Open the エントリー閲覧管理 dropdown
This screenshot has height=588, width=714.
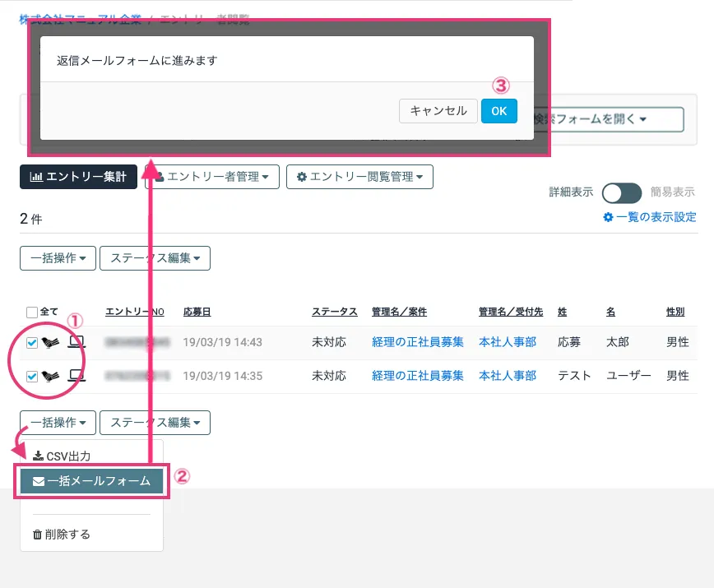[359, 177]
